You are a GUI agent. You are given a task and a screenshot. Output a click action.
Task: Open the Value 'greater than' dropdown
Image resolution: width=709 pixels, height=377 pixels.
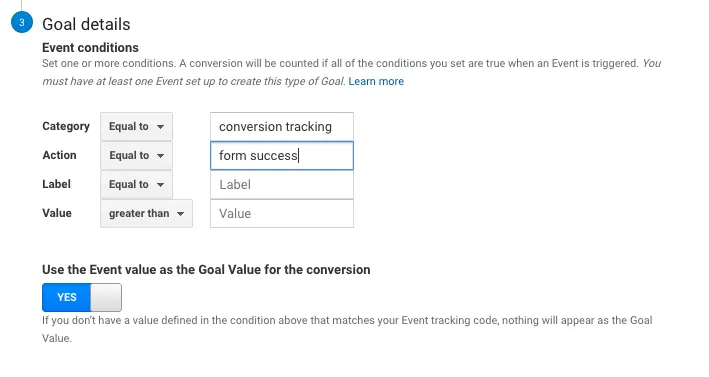click(x=147, y=213)
